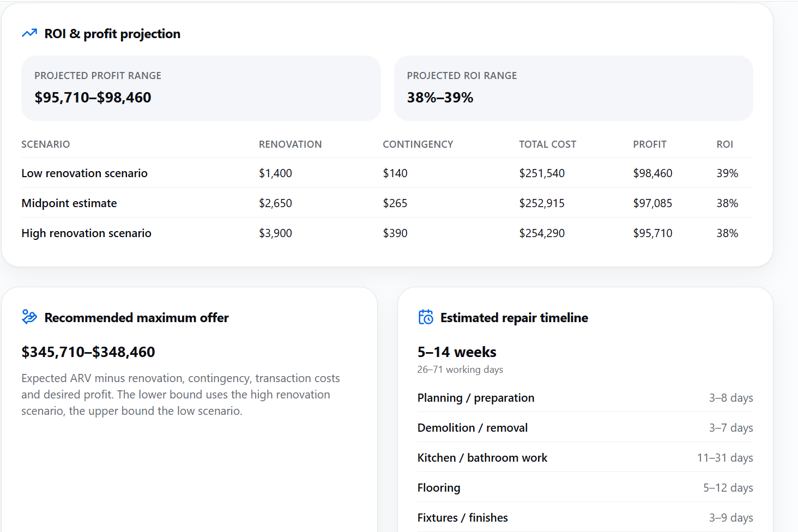Click the $265 contingency cell
Viewport: 798px width, 532px height.
tap(395, 203)
